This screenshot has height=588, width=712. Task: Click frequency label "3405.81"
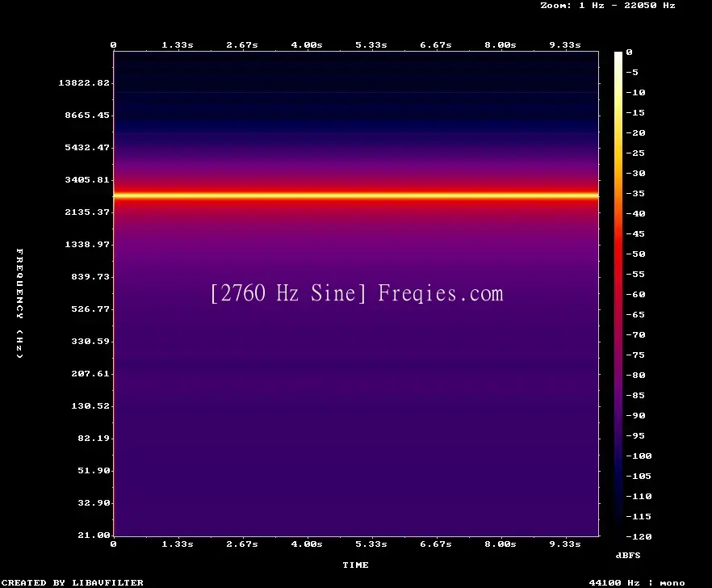[87, 179]
